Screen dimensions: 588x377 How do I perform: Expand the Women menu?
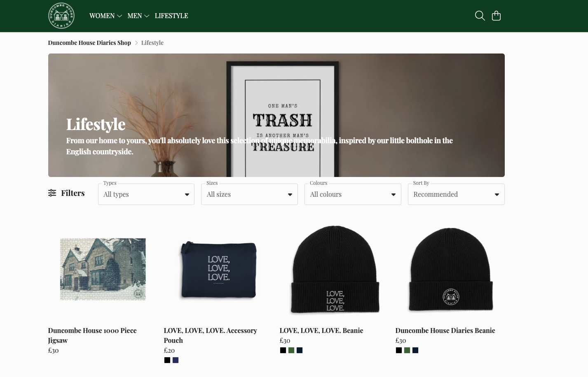[x=105, y=16]
